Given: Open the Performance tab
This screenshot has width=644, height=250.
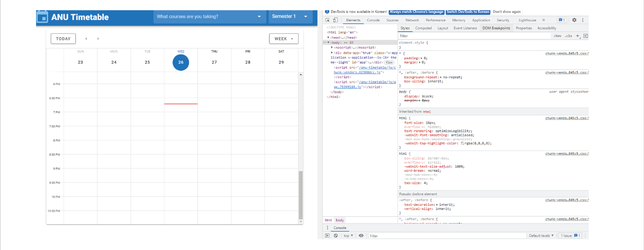Looking at the screenshot, I should click(436, 20).
